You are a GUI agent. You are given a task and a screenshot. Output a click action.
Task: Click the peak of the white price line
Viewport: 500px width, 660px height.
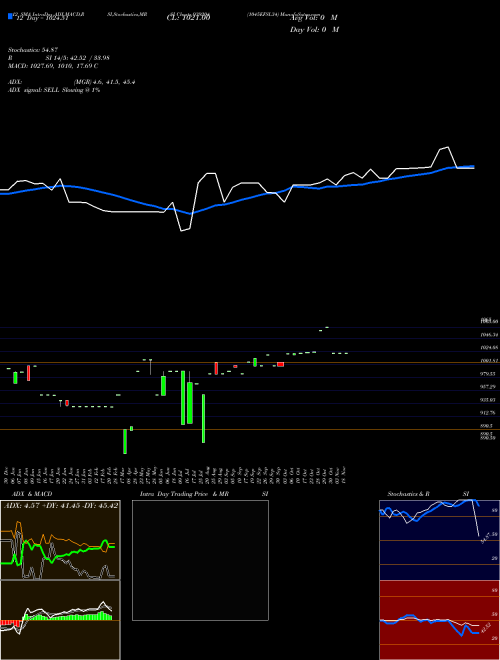[447, 147]
